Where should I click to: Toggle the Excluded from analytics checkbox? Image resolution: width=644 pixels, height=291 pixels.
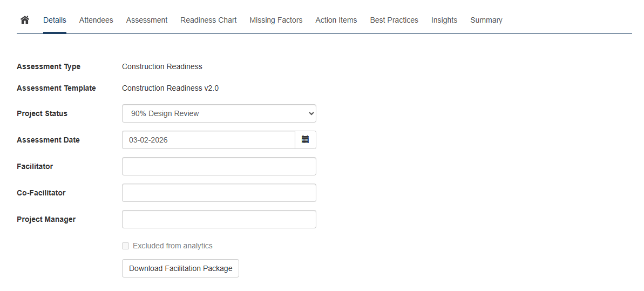click(x=126, y=246)
